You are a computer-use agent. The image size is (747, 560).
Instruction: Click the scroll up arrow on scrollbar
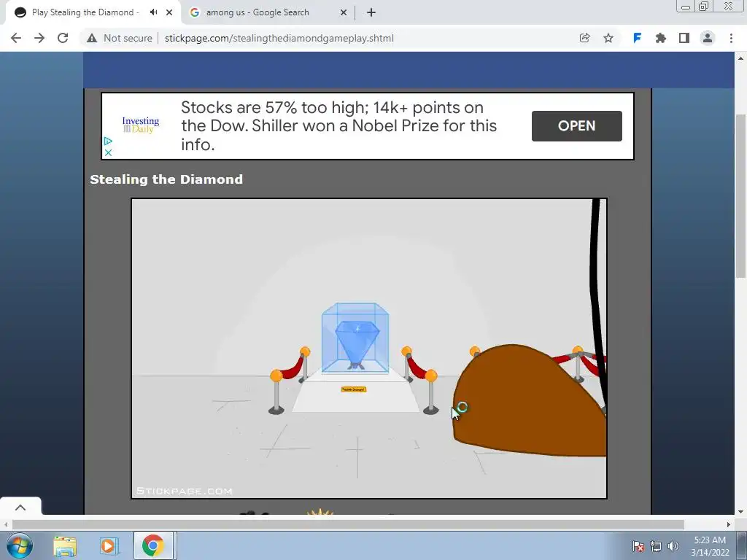pos(740,58)
